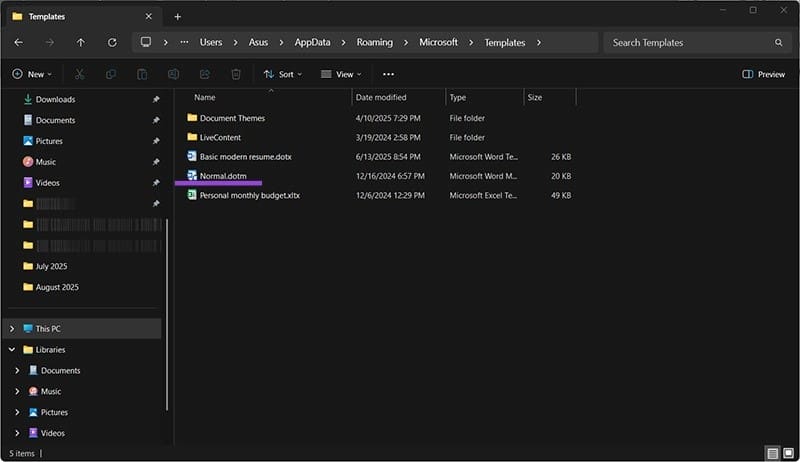
Task: Navigate to Microsoft in breadcrumb
Action: pos(438,42)
